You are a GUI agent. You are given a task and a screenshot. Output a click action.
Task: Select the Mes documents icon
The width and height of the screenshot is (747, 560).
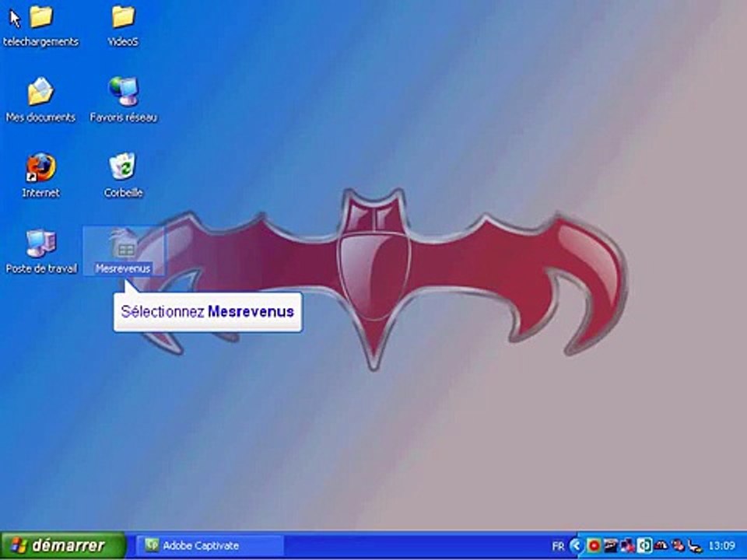click(41, 92)
